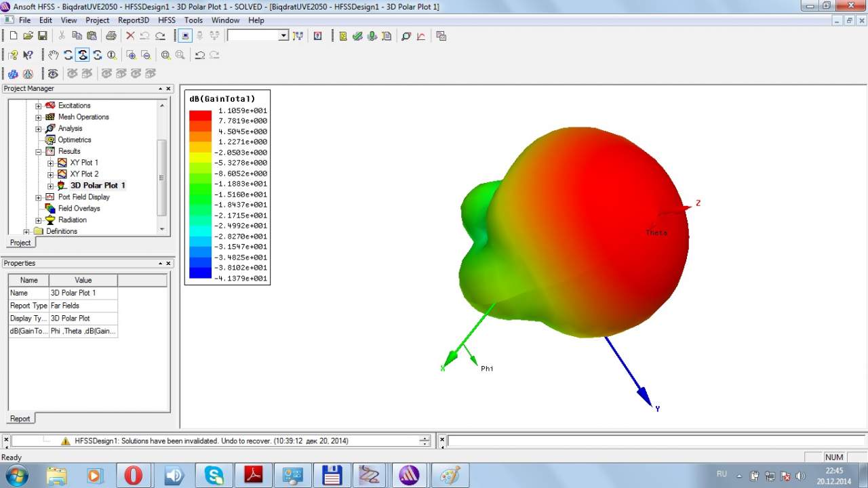This screenshot has height=488, width=868.
Task: Expand the XY Plot 1 node
Action: pyautogui.click(x=50, y=163)
